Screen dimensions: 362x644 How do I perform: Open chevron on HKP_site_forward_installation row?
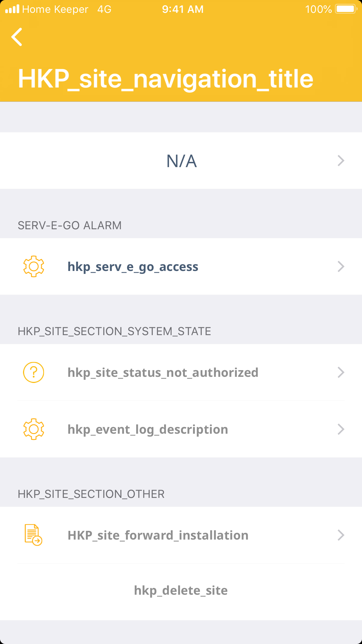[341, 535]
